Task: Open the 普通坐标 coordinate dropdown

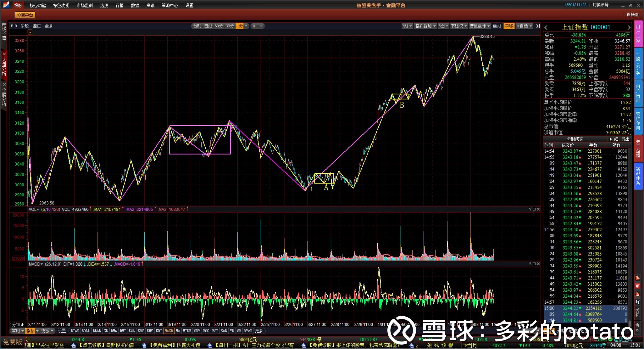Action: point(480,26)
